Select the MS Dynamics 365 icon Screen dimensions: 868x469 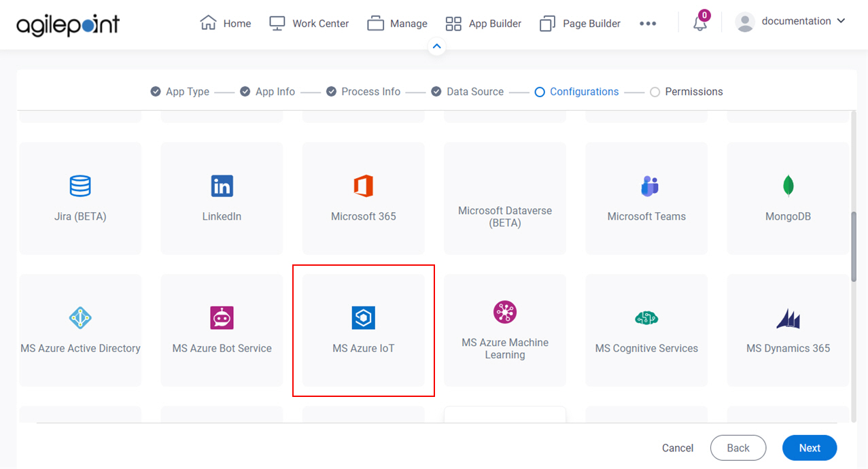[x=788, y=318]
